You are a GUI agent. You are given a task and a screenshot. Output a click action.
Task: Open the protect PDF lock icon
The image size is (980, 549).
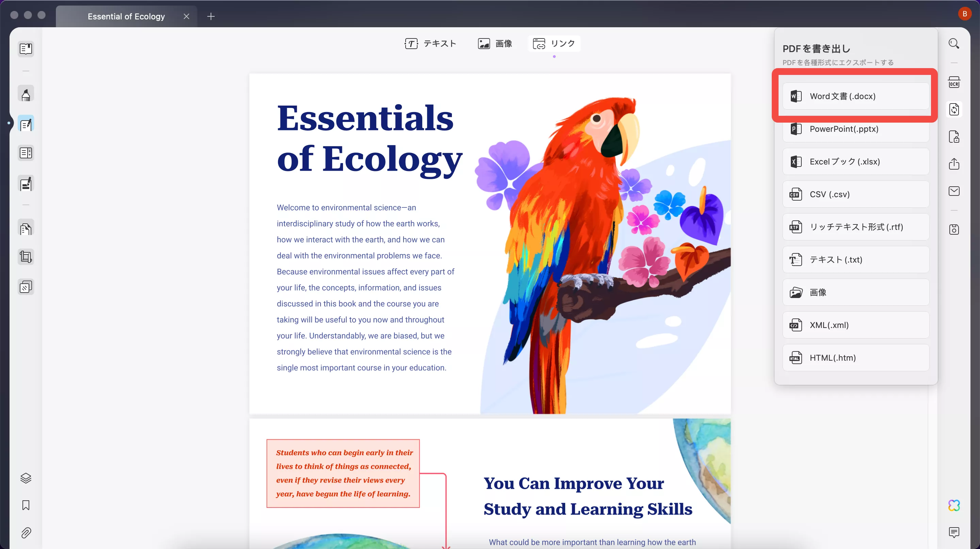click(954, 137)
